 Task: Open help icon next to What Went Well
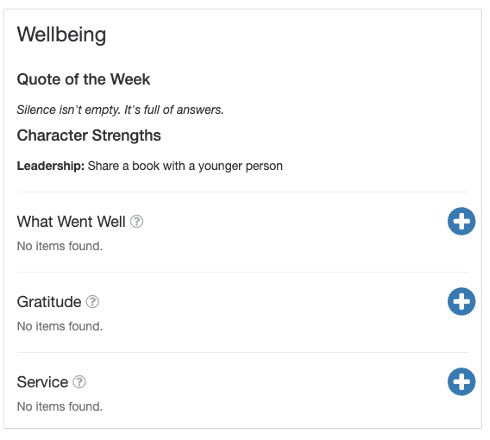coord(136,221)
